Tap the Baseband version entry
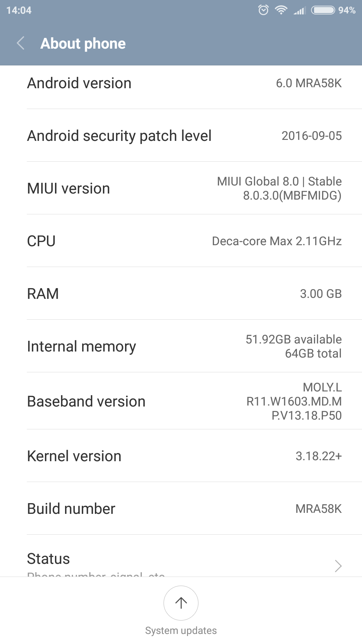The image size is (362, 644). (x=181, y=401)
